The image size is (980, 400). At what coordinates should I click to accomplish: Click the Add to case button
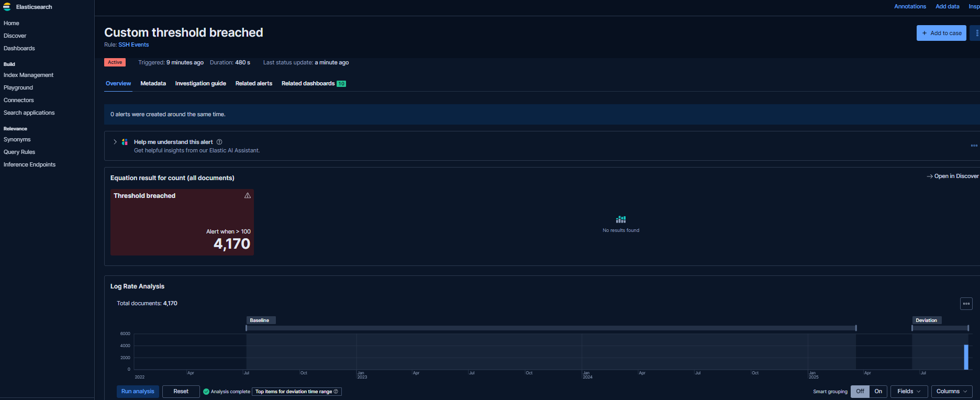click(x=941, y=33)
